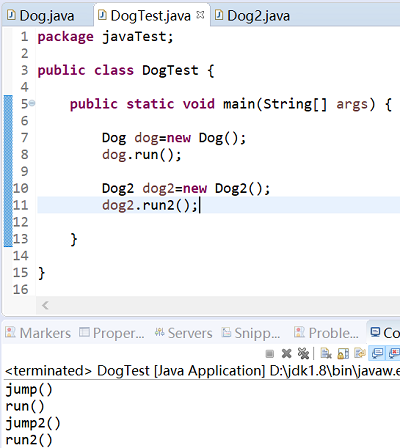Click 'new' keyword on line 7
Image resolution: width=400 pixels, height=448 pixels.
(x=179, y=138)
